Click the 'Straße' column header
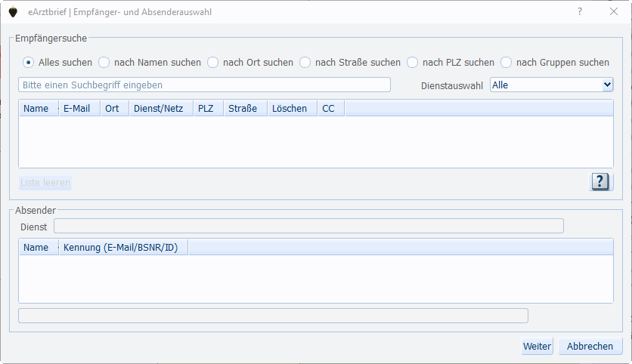Viewport: 632px width, 364px height. pos(246,108)
